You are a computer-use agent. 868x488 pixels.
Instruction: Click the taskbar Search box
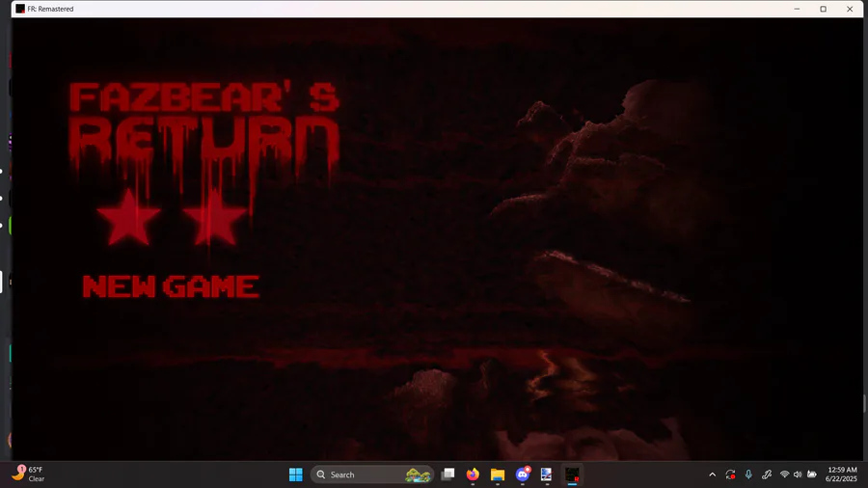(x=372, y=474)
